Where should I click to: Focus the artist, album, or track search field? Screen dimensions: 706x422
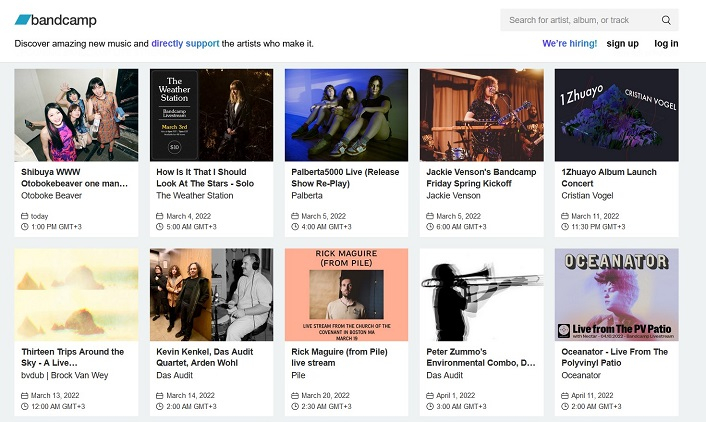582,20
